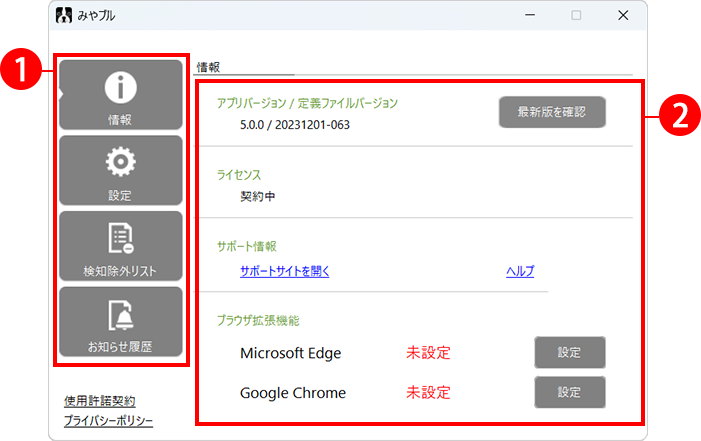Open the プライバシーポリシー link
This screenshot has height=441, width=701.
[x=108, y=420]
